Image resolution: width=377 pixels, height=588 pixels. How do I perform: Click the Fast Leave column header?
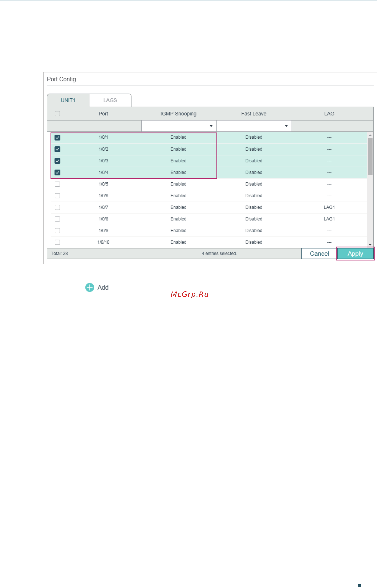point(254,114)
